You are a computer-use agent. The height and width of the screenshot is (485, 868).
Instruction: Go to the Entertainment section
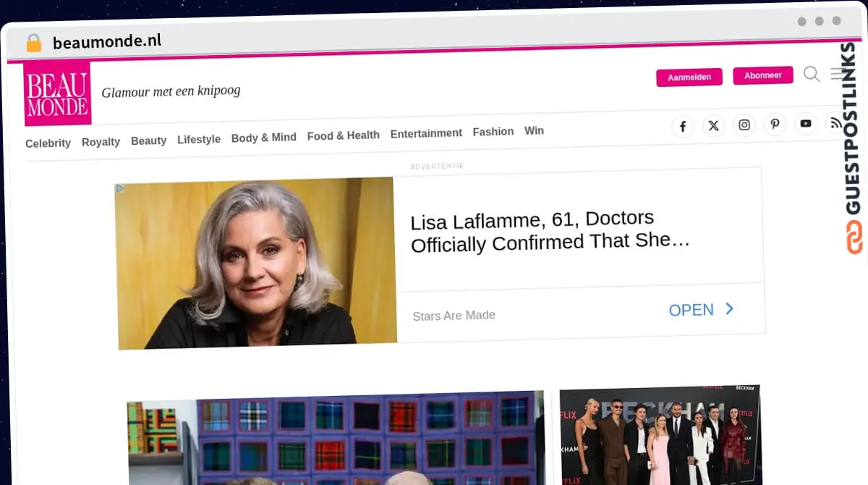click(x=426, y=133)
